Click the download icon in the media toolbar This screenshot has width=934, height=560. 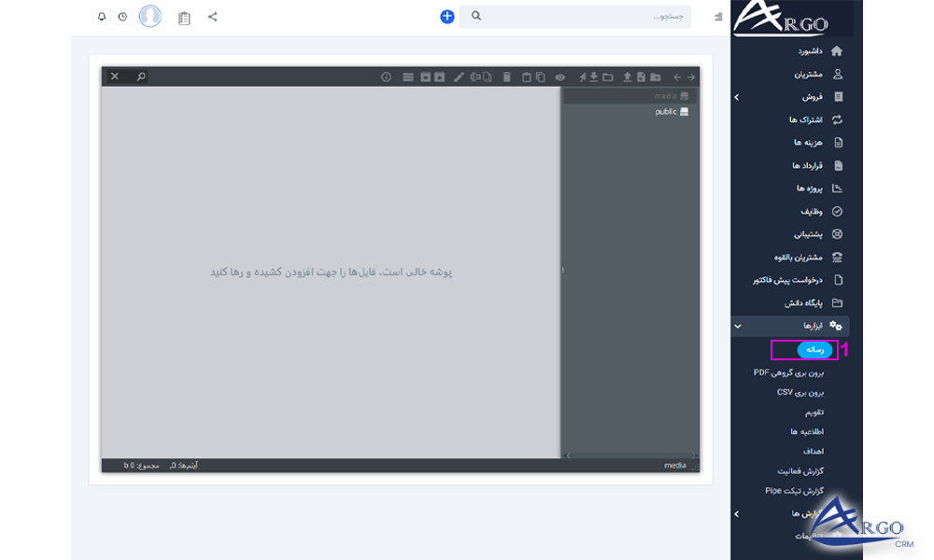tap(594, 77)
